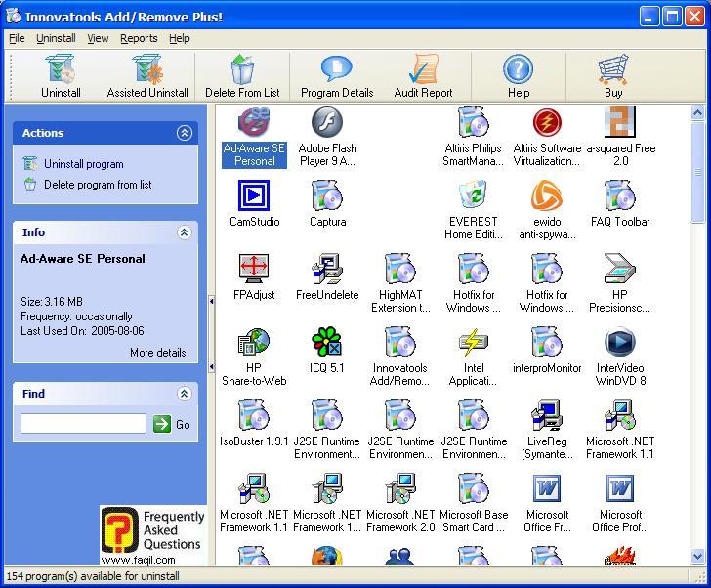711x588 pixels.
Task: Click vertical scrollbar thumb in program list
Action: 697,172
